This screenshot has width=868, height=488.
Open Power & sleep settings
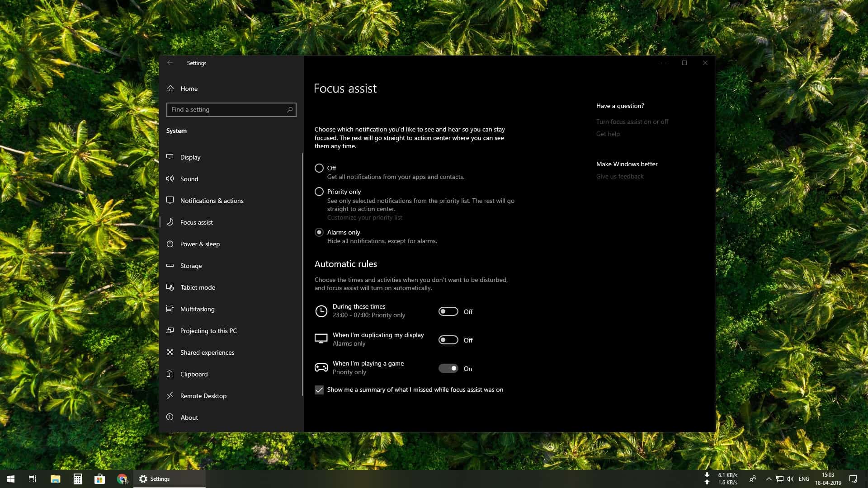pyautogui.click(x=170, y=244)
